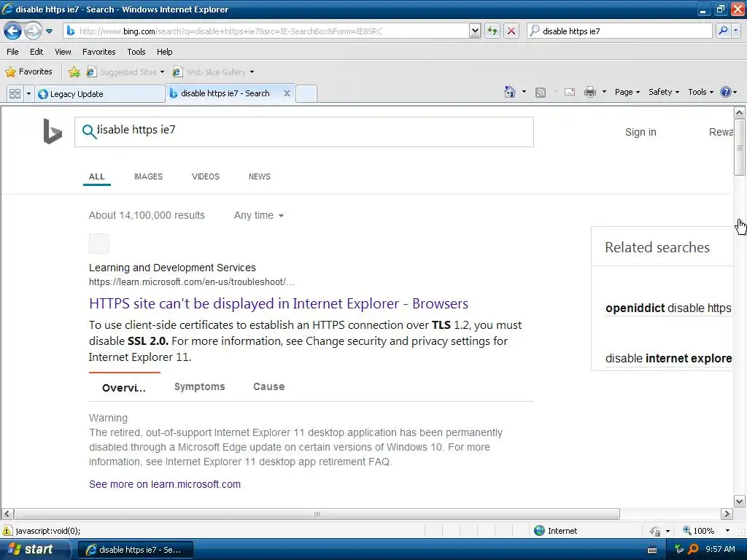This screenshot has height=560, width=747.
Task: Click the horizontal scrollbar right arrow
Action: (x=727, y=514)
